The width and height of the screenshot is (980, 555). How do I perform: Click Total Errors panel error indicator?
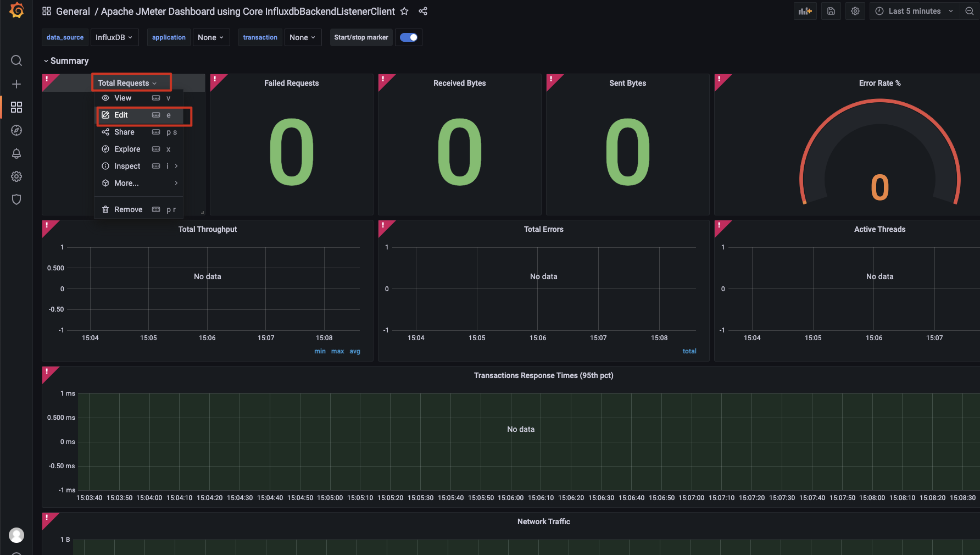[383, 225]
